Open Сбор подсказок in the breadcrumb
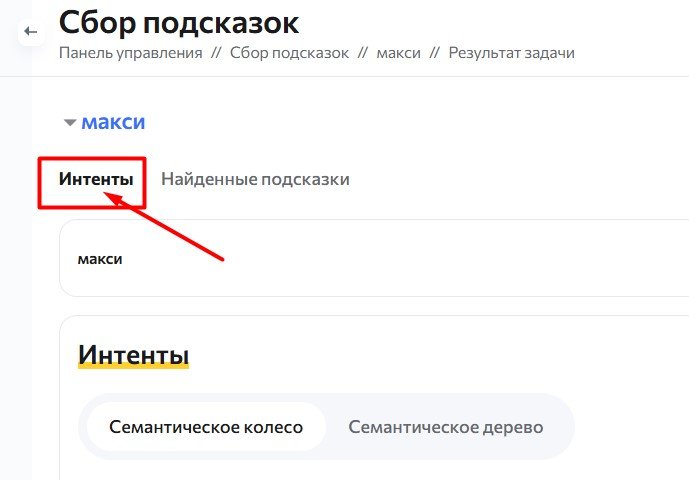 coord(289,53)
